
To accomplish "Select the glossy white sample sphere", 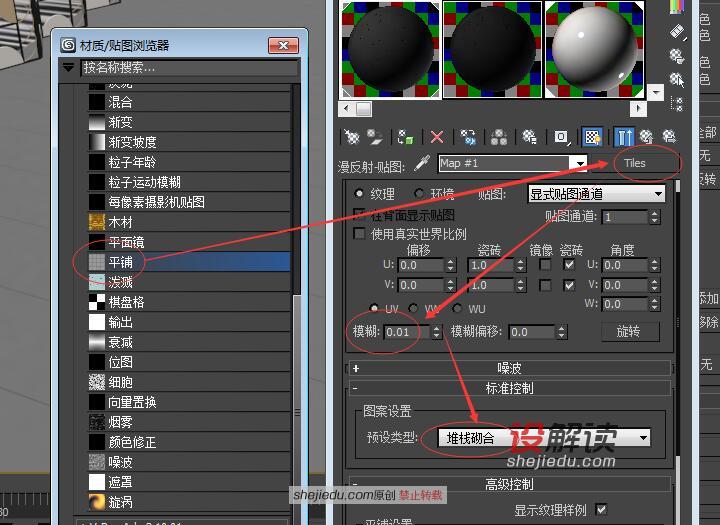I will tap(594, 50).
